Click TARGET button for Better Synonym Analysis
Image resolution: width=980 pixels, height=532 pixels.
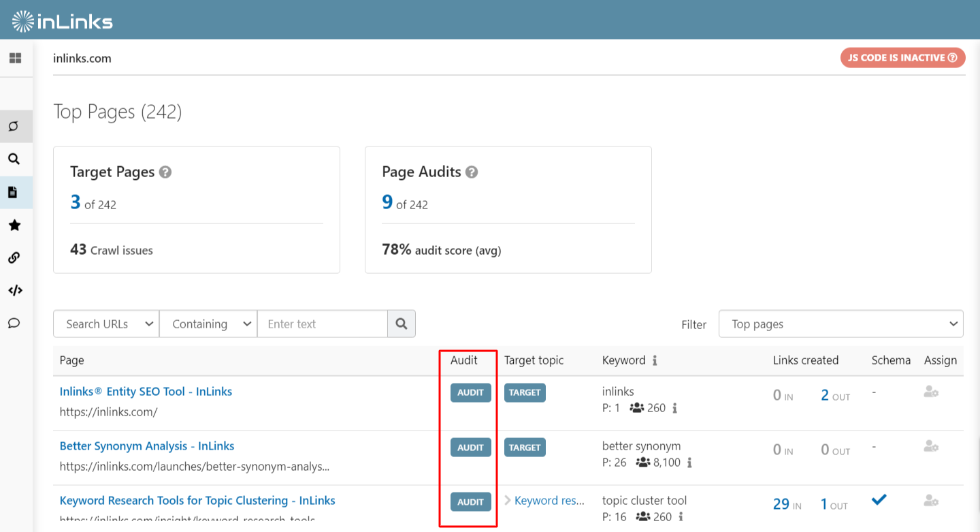point(525,448)
